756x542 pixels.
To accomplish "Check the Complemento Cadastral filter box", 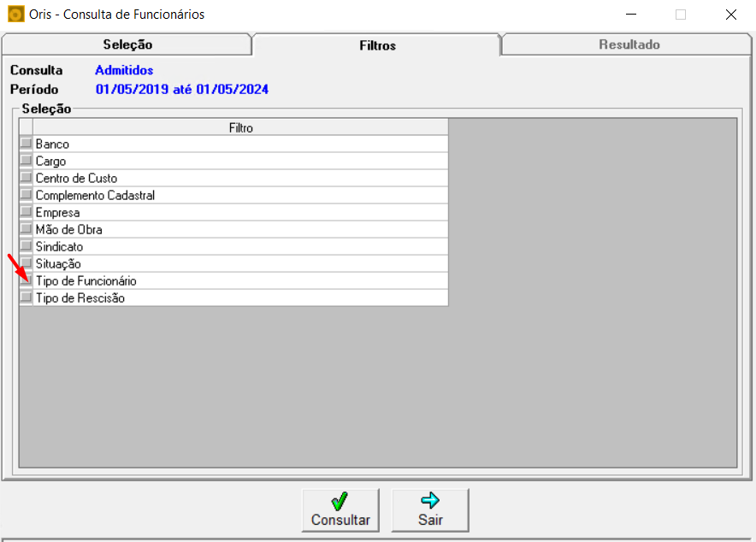I will (26, 195).
